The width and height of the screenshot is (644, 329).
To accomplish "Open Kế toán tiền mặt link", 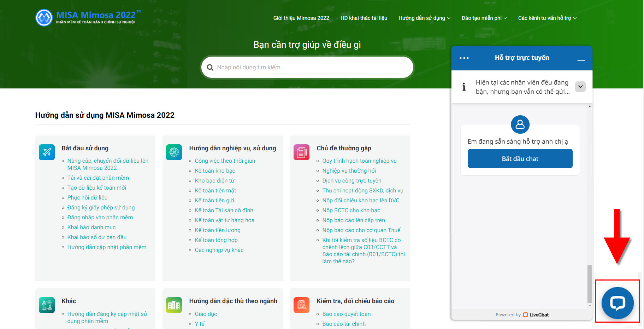I will [x=215, y=190].
